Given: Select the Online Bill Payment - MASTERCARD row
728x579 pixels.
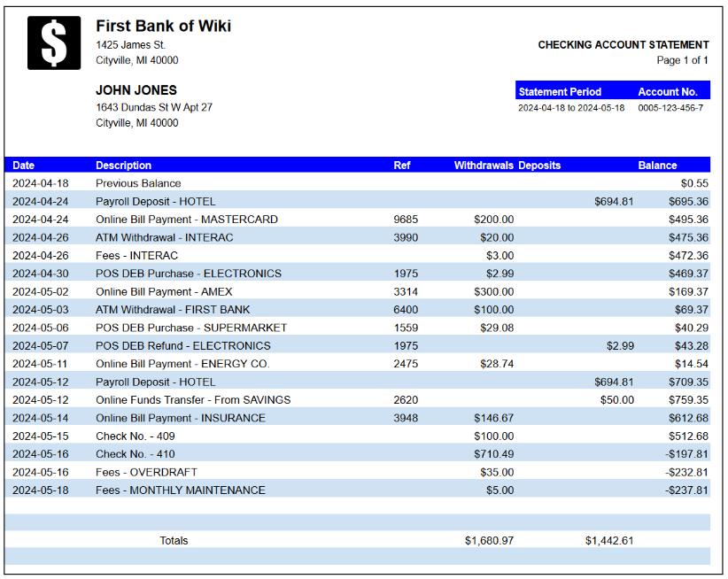Looking at the screenshot, I should pyautogui.click(x=187, y=220).
